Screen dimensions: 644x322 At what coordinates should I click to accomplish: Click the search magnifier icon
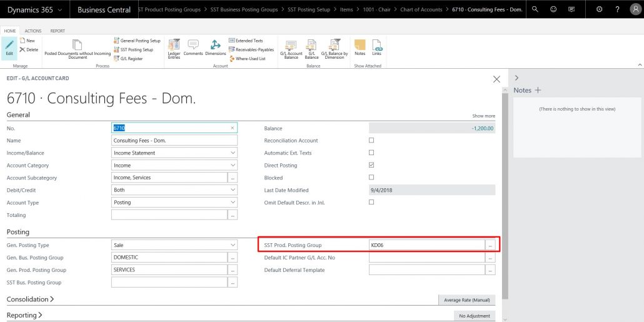click(x=535, y=9)
